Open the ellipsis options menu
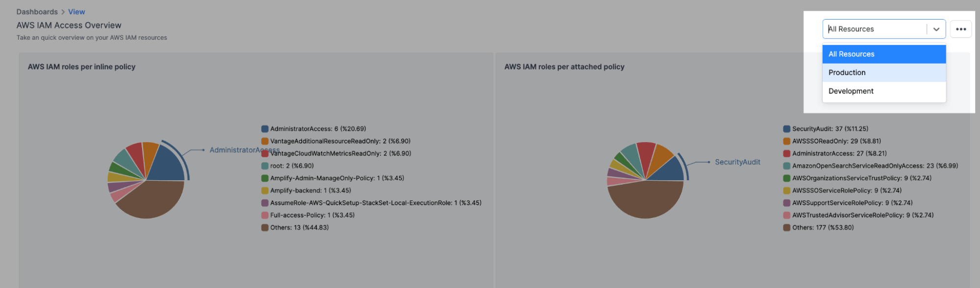980x288 pixels. [960, 29]
